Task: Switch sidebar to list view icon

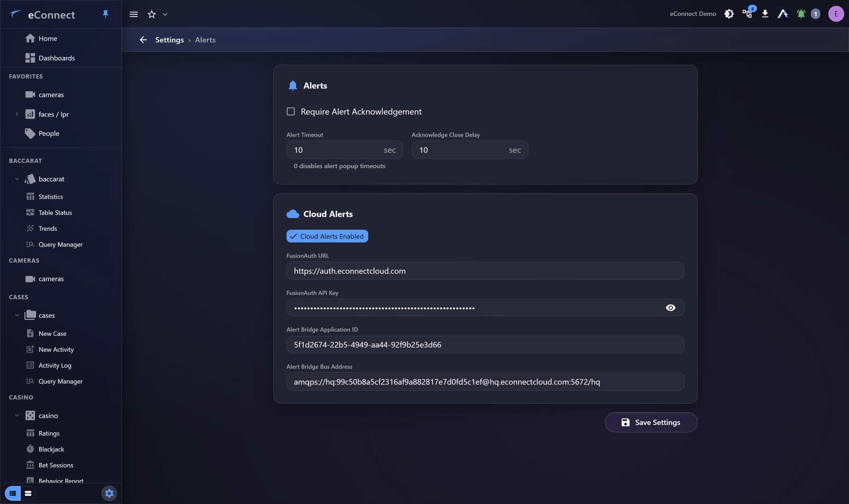Action: pyautogui.click(x=13, y=493)
